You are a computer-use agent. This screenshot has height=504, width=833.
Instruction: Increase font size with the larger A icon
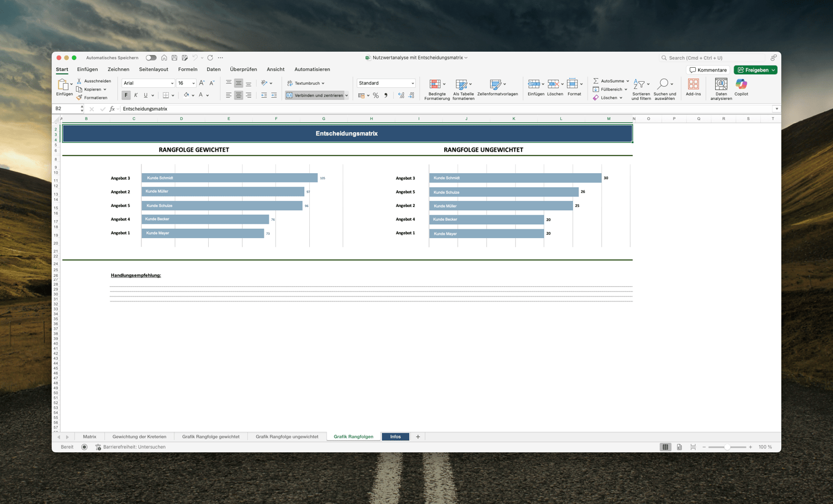(202, 83)
